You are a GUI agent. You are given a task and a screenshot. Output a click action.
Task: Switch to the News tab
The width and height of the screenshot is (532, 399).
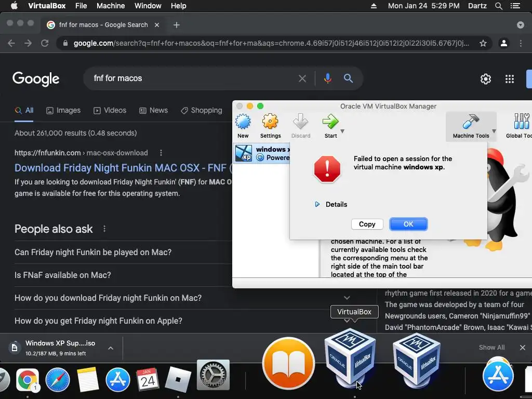click(x=153, y=110)
